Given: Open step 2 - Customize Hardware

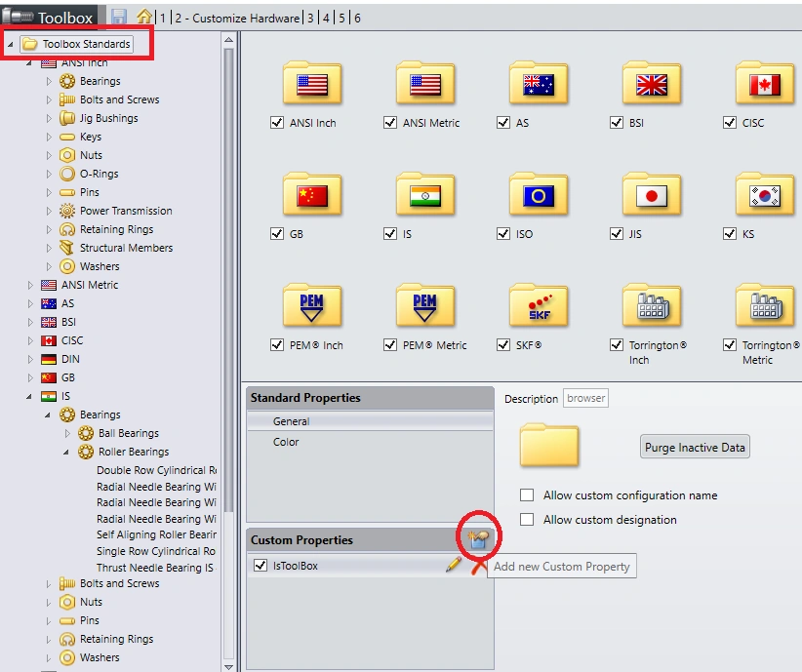Looking at the screenshot, I should point(237,18).
